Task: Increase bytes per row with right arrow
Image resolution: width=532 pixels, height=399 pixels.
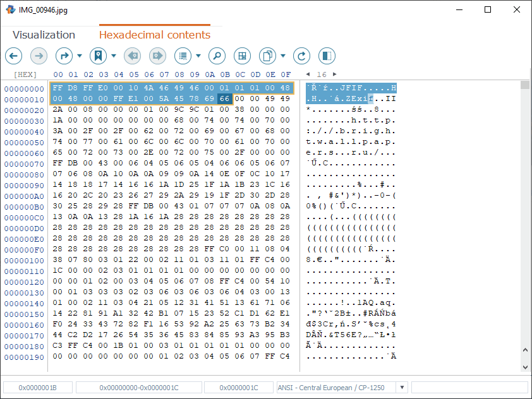Action: pyautogui.click(x=334, y=74)
